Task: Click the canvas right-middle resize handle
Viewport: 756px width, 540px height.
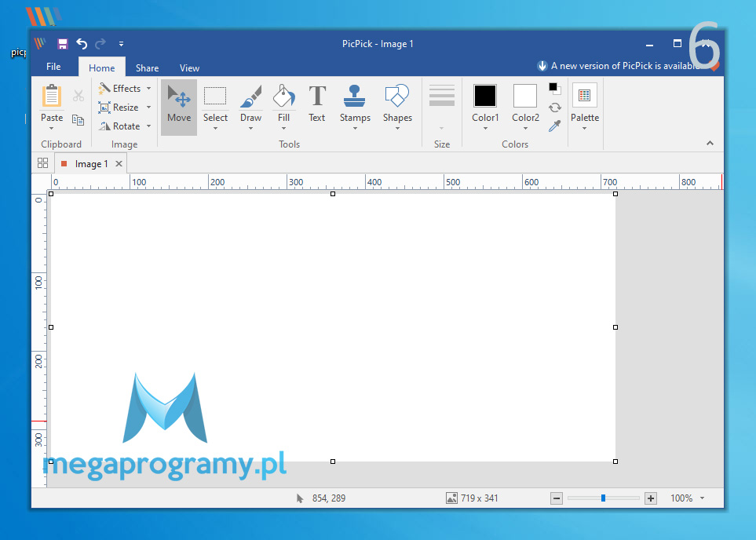Action: tap(615, 327)
